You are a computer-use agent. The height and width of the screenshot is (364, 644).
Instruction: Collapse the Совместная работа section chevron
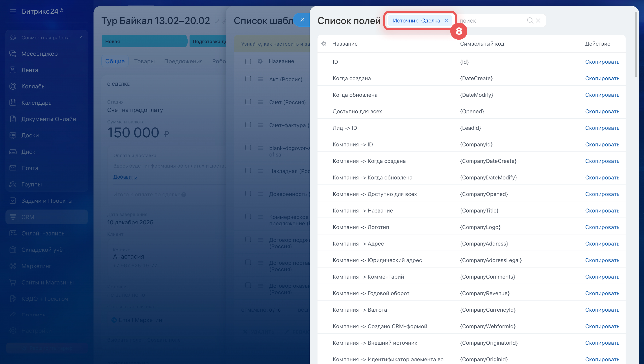(x=82, y=38)
